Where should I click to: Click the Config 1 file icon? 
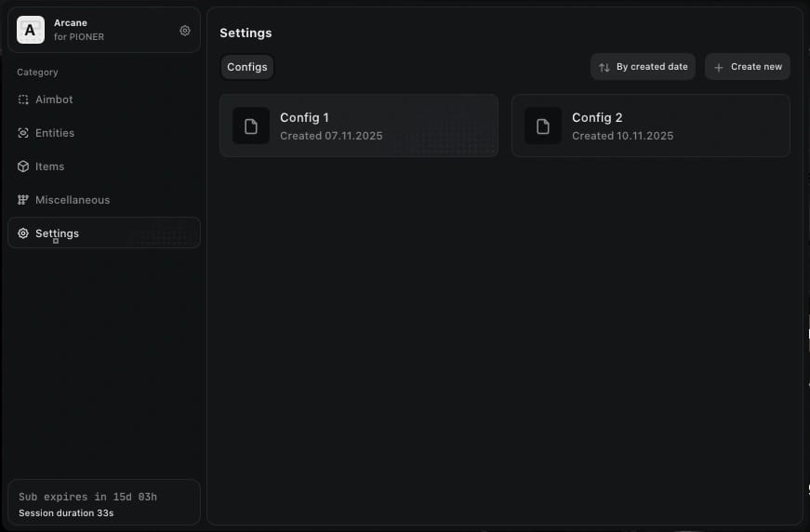coord(251,126)
